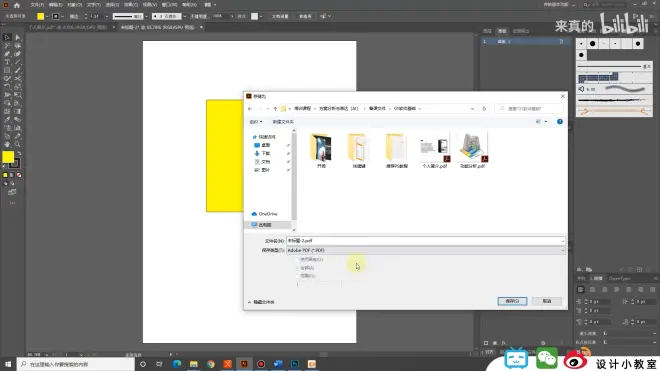Enable left-align paragraph button
This screenshot has width=660, height=371.
[580, 290]
